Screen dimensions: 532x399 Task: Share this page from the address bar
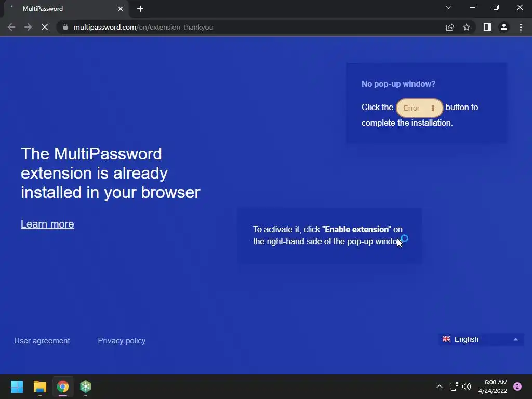pos(450,27)
